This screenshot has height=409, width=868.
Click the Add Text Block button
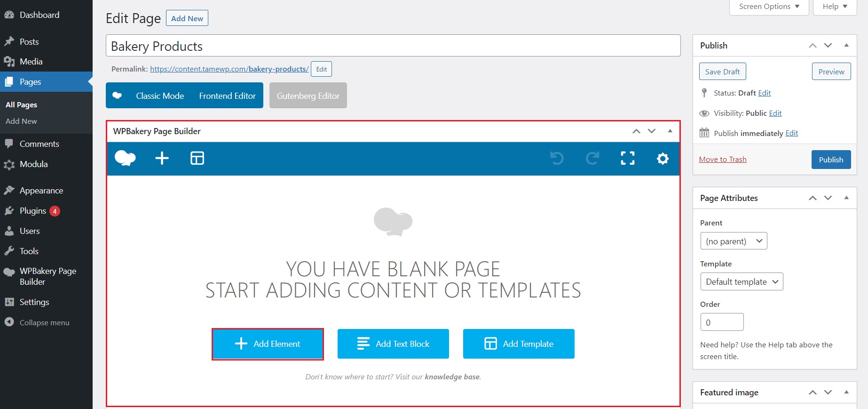[x=393, y=344]
